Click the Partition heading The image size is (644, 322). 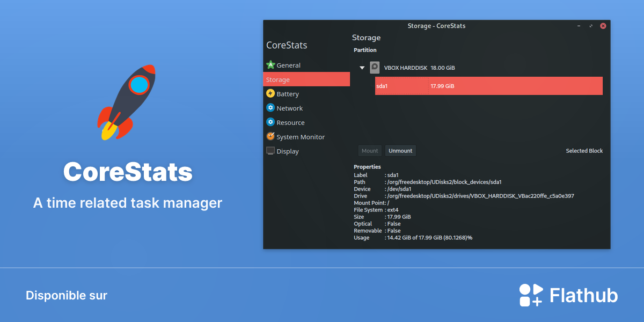[x=365, y=50]
